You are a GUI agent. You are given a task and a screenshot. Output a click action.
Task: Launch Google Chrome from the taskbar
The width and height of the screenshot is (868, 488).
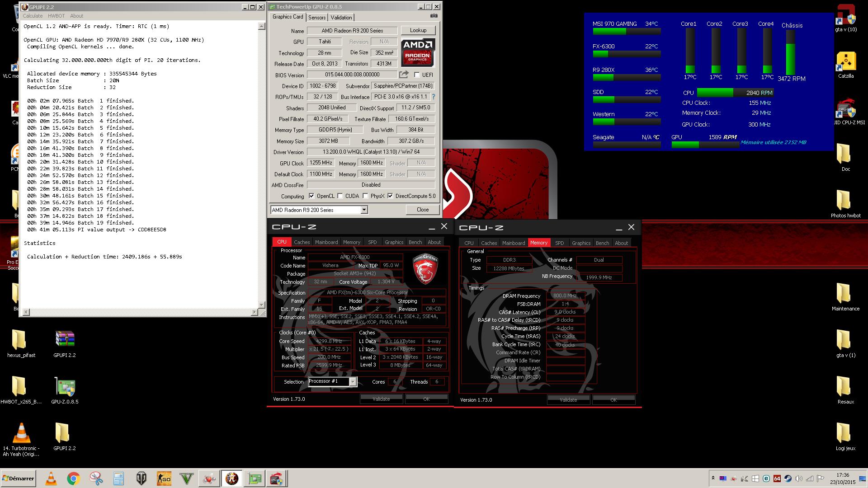[x=74, y=479]
